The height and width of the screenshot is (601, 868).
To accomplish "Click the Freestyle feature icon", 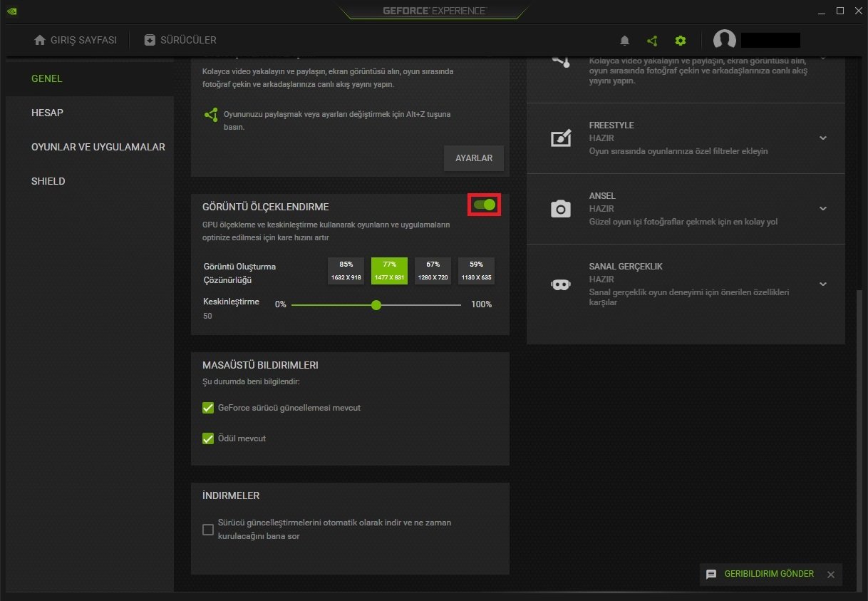I will [x=561, y=138].
